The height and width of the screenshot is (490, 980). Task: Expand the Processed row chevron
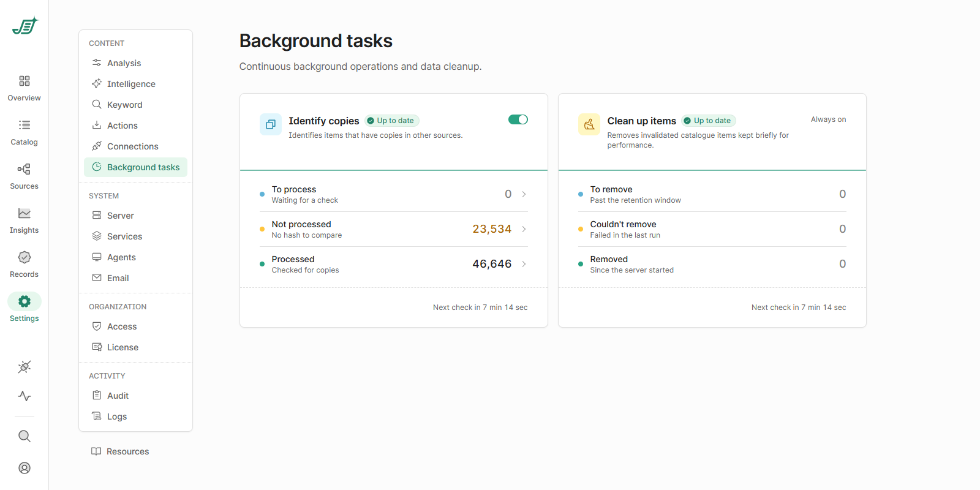click(524, 264)
